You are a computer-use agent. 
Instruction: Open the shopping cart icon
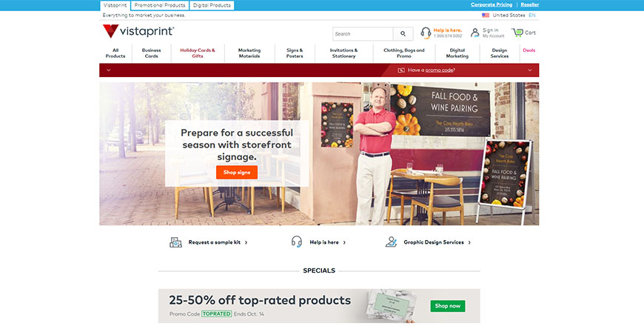pyautogui.click(x=517, y=33)
